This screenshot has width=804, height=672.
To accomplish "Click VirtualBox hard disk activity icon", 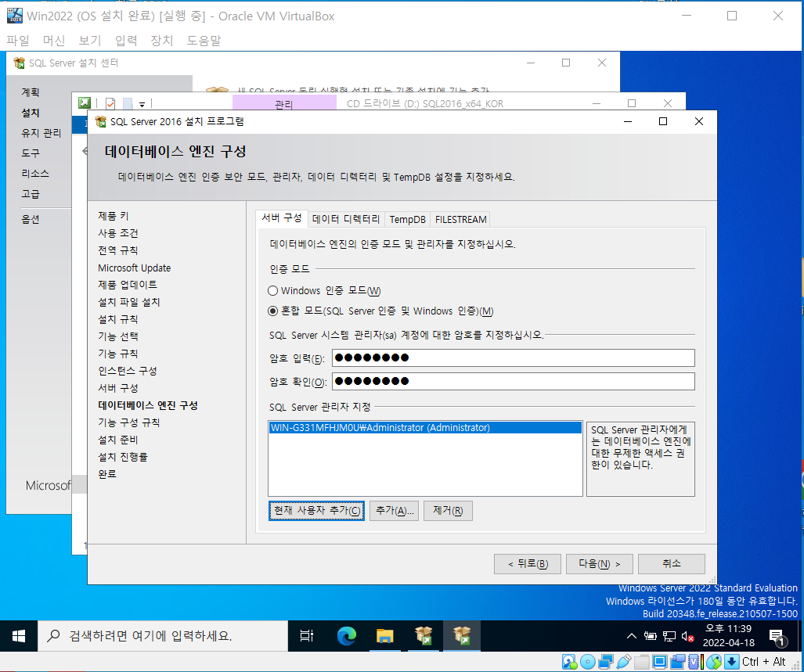I will [569, 661].
